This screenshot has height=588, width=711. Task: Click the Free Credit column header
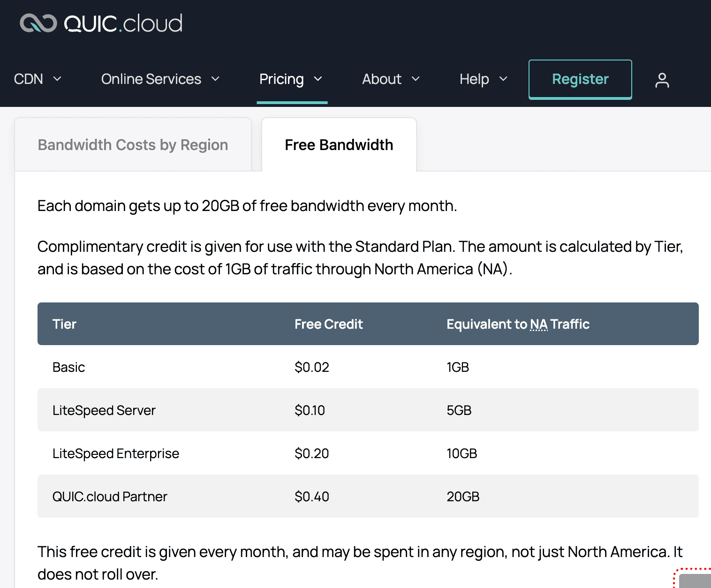click(x=329, y=324)
